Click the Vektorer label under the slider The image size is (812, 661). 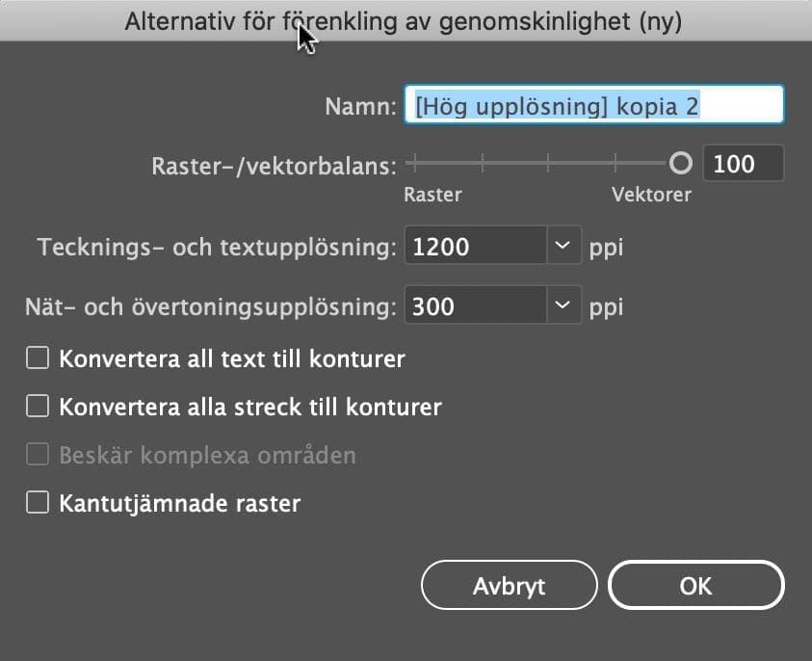tap(651, 195)
